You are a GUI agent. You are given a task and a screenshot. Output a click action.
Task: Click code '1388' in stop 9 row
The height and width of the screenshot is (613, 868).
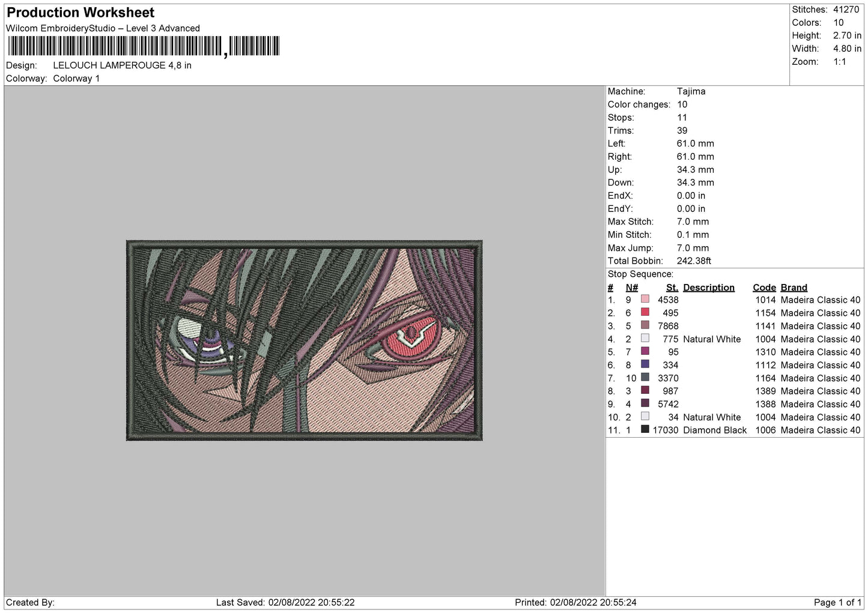[x=765, y=404]
